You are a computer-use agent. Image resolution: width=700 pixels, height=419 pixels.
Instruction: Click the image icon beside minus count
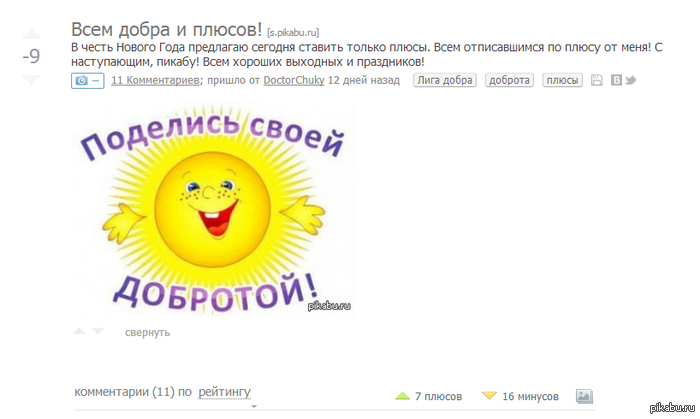(584, 396)
